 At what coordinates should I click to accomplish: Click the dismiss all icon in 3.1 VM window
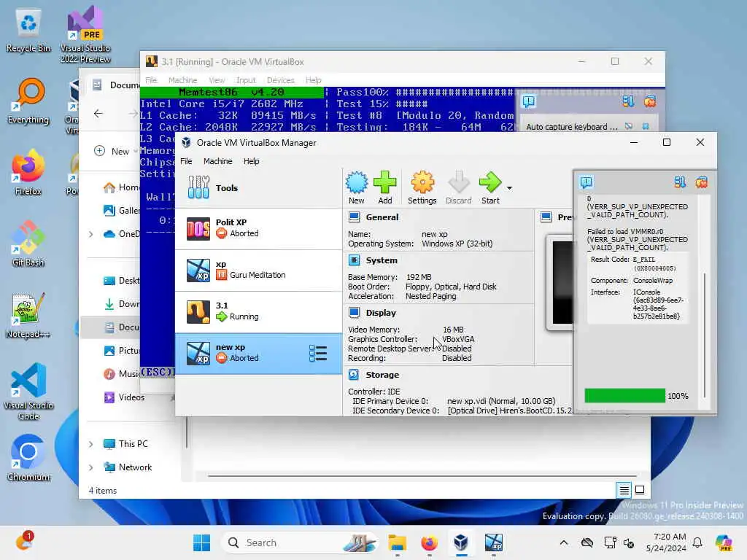[x=650, y=101]
